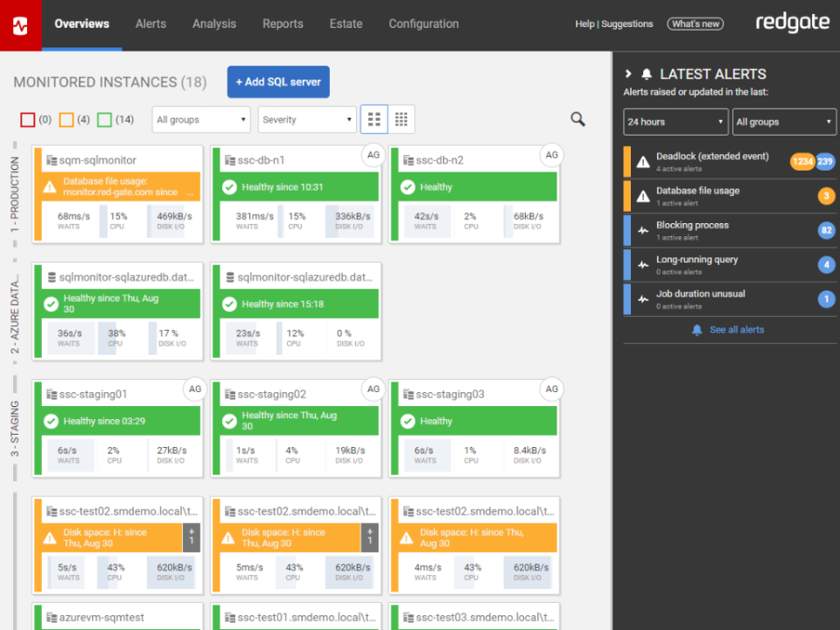This screenshot has height=630, width=840.
Task: Open the Configuration menu
Action: tap(423, 24)
